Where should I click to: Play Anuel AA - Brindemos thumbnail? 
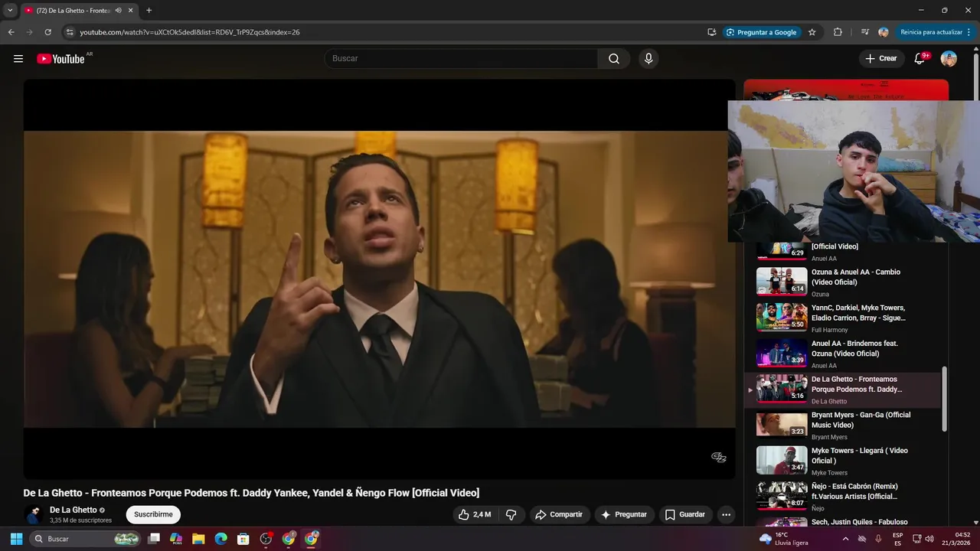782,353
